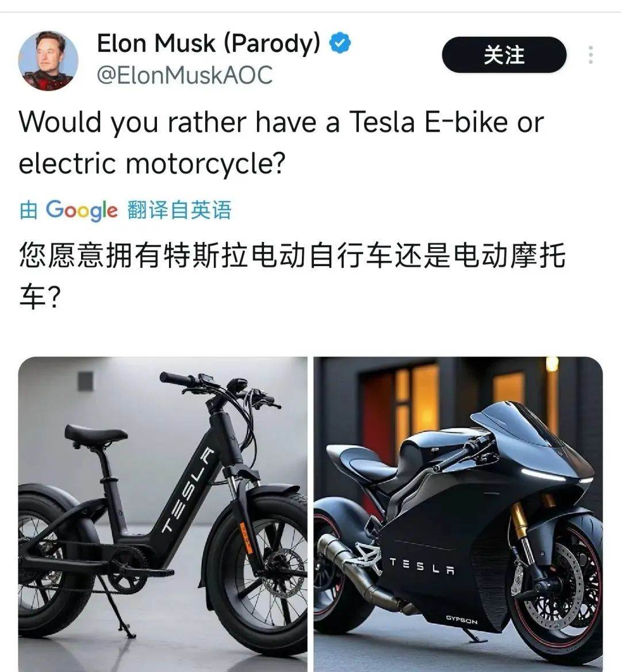Viewport: 621px width, 672px height.
Task: Open the three-dot more options menu
Action: [x=591, y=55]
